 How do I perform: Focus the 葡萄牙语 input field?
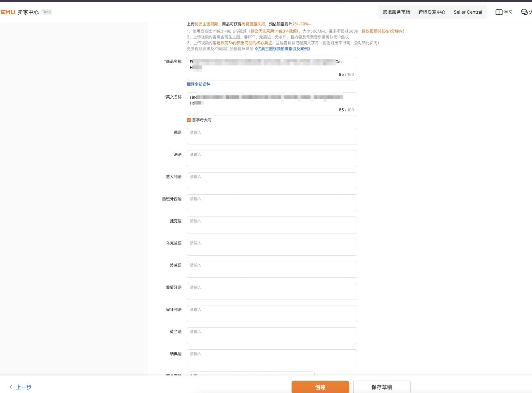click(272, 291)
